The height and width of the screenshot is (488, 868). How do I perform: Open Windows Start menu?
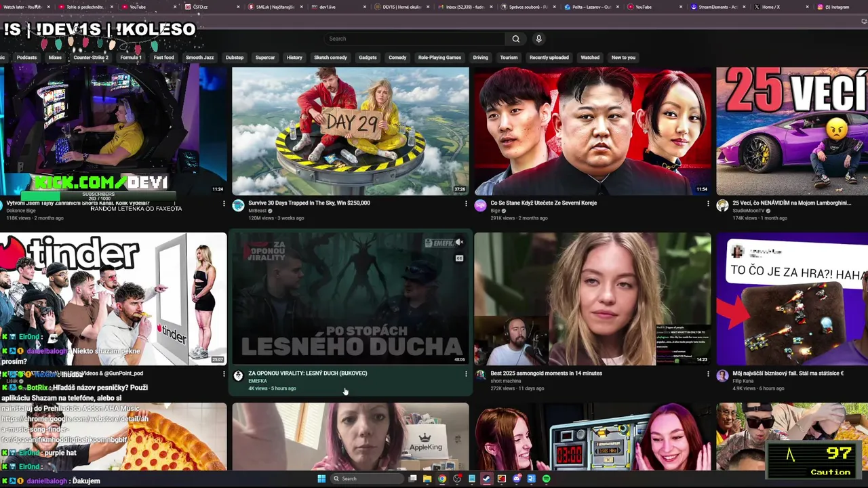click(x=321, y=479)
